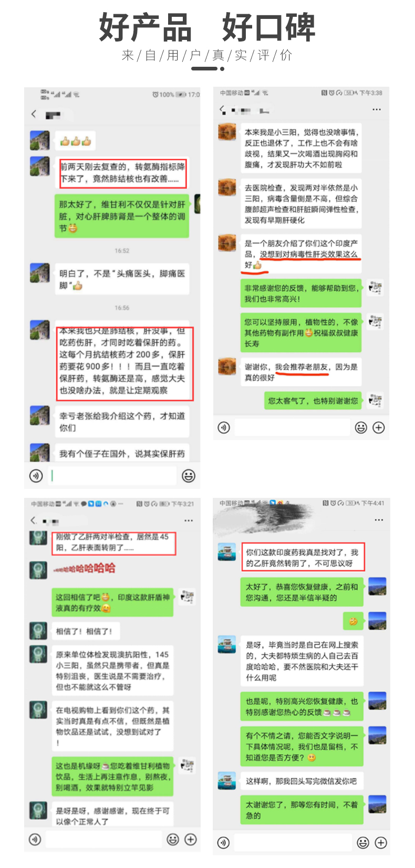Tap avatar beside the 相信了！相信了！ message

point(38,630)
